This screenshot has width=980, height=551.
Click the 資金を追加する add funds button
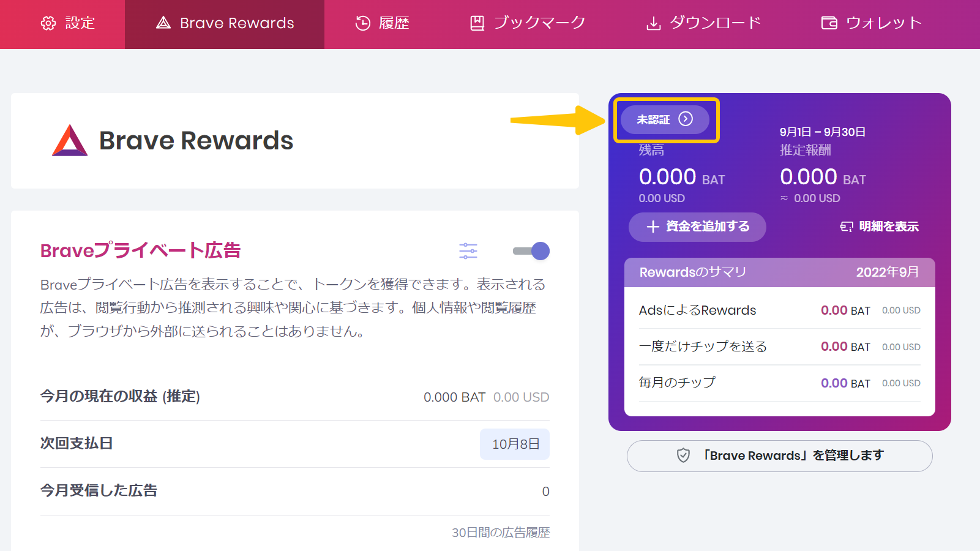697,227
